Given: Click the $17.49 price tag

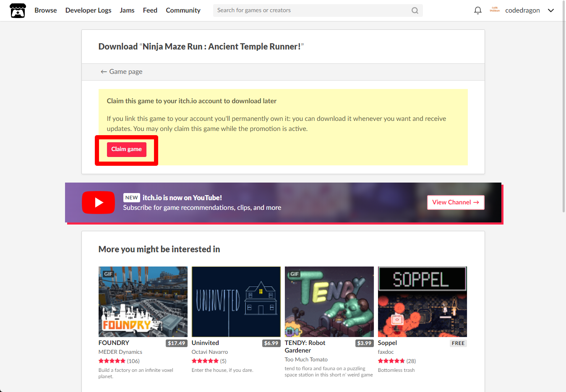Looking at the screenshot, I should pos(177,343).
